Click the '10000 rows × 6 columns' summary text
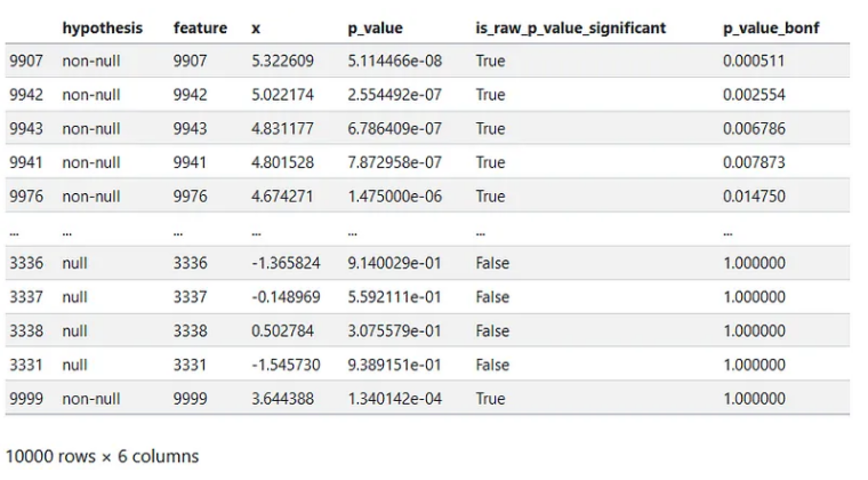 click(102, 457)
